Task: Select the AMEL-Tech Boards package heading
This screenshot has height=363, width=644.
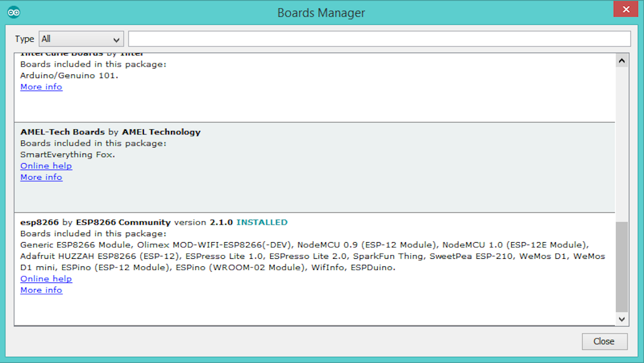Action: click(x=110, y=132)
